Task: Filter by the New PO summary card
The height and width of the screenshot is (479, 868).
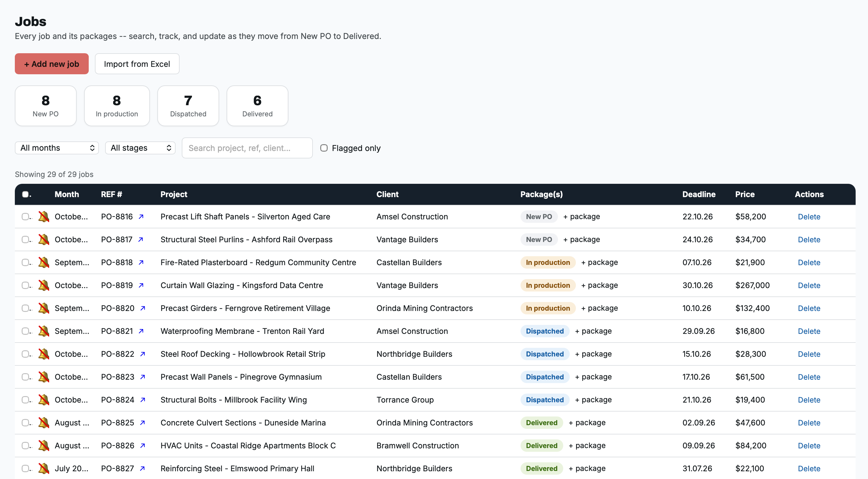Action: tap(45, 106)
